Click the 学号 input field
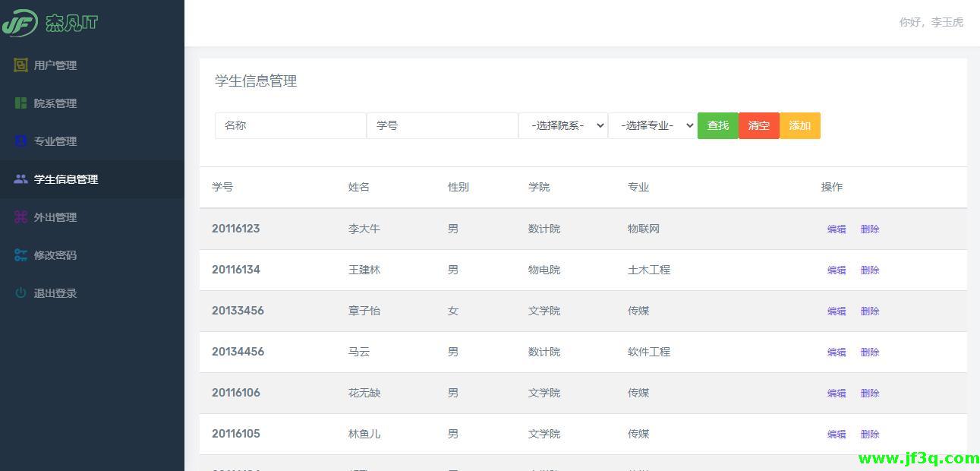 pyautogui.click(x=443, y=125)
